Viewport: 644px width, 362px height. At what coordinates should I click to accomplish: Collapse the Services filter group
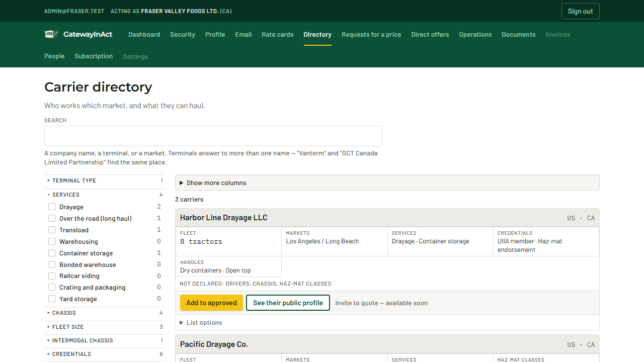point(105,195)
